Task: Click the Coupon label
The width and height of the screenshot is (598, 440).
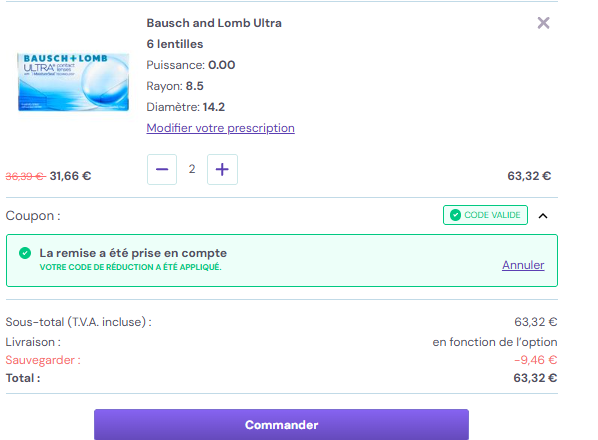Action: tap(33, 216)
